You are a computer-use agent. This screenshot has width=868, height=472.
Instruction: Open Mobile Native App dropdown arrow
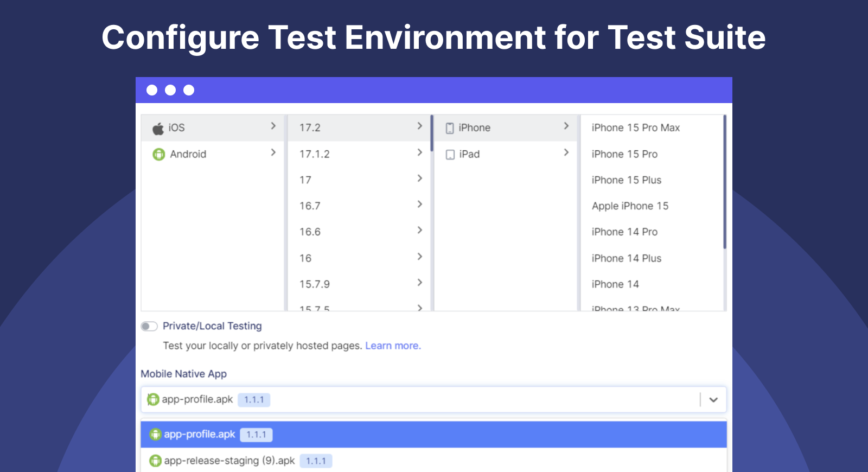(713, 400)
